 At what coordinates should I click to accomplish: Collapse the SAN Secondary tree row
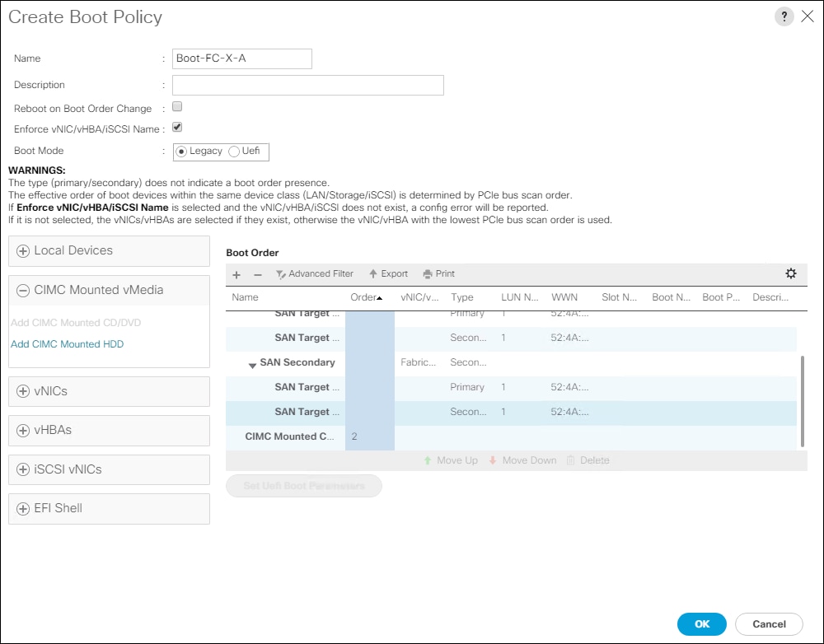pyautogui.click(x=252, y=363)
